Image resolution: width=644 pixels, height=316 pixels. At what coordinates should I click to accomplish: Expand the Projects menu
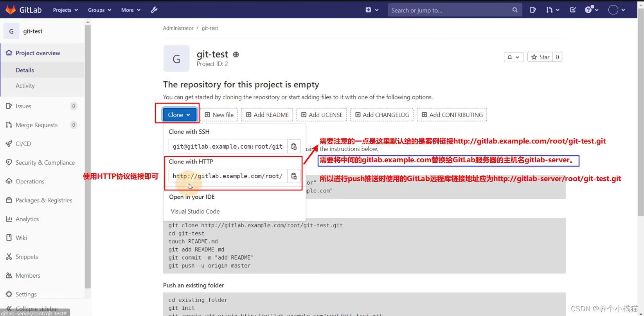pos(65,10)
